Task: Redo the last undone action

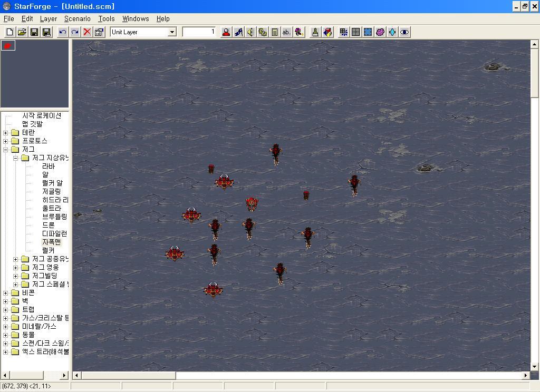Action: pos(75,32)
